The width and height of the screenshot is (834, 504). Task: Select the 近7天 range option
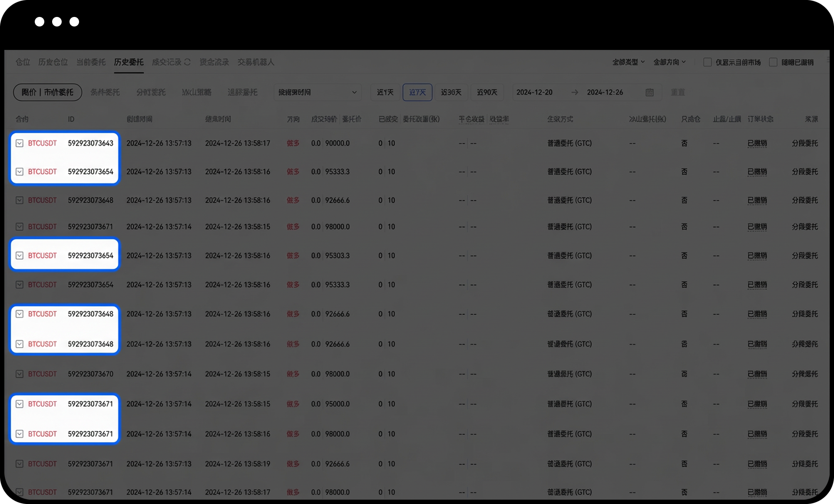point(417,92)
